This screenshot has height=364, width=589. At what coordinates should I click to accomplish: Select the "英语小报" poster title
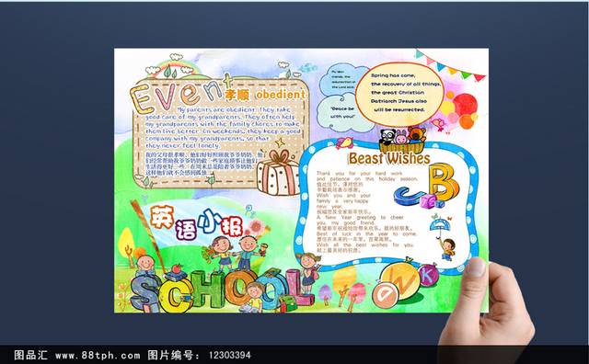click(x=196, y=223)
